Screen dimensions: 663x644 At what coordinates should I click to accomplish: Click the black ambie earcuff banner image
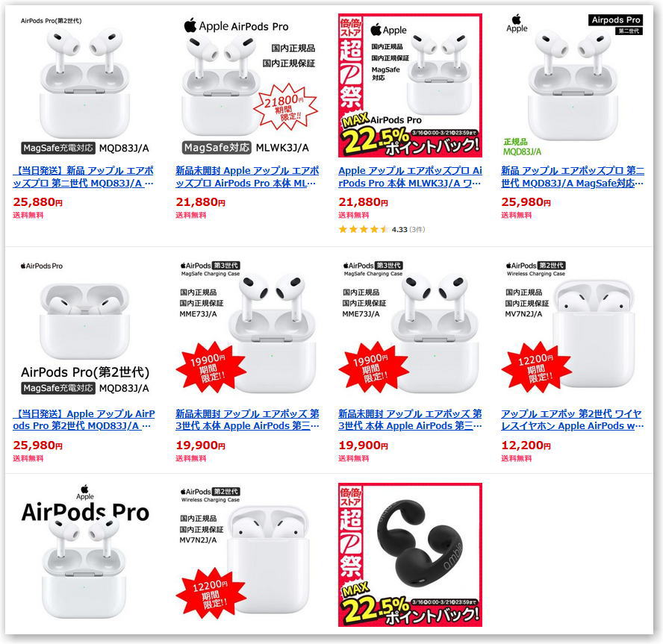click(410, 554)
